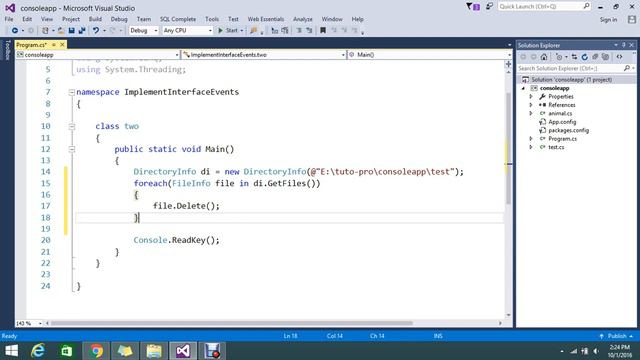This screenshot has width=640, height=360.
Task: Collapse the namespace block at line 7
Action: [72, 93]
